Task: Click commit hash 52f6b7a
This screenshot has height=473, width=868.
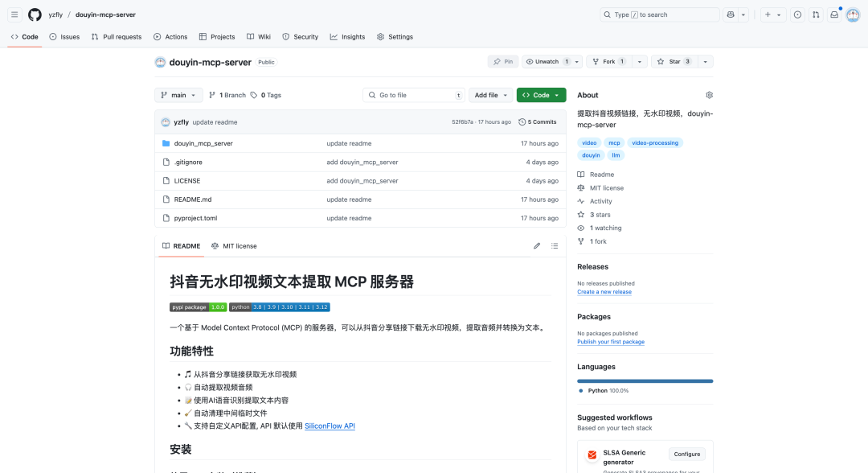Action: tap(462, 121)
